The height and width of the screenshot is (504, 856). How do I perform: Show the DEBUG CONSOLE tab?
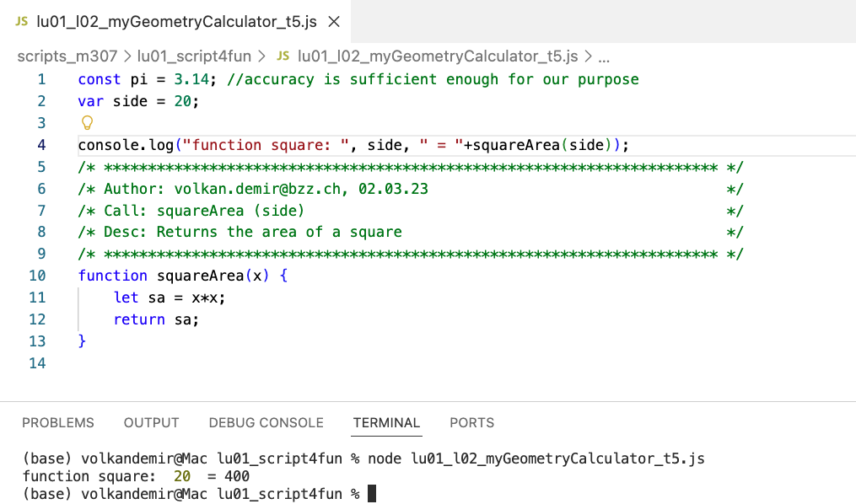point(266,422)
